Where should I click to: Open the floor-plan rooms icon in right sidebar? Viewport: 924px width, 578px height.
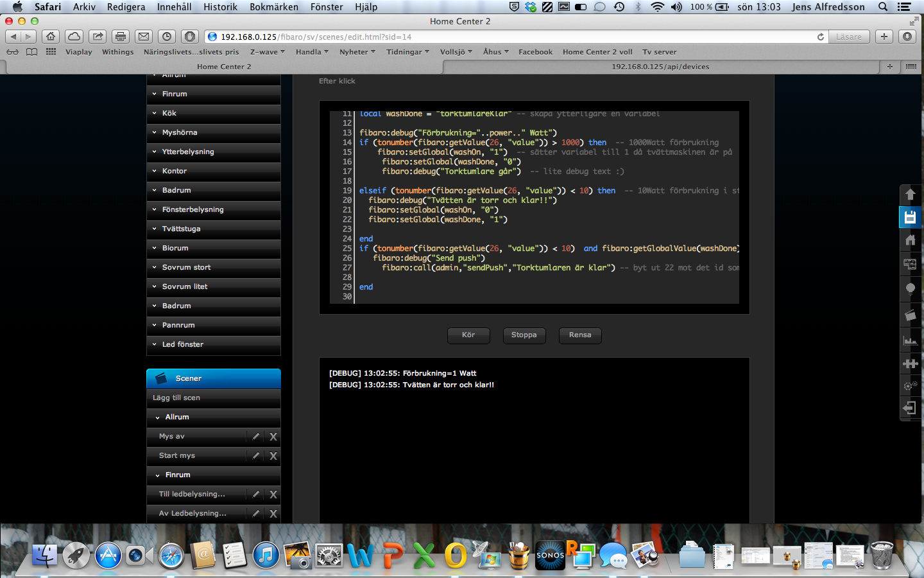pos(910,264)
